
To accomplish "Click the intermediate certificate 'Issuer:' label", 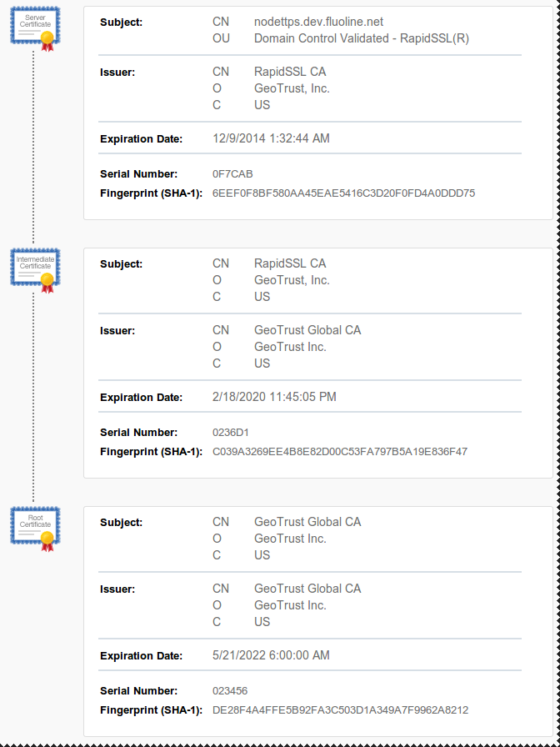I will click(x=117, y=331).
